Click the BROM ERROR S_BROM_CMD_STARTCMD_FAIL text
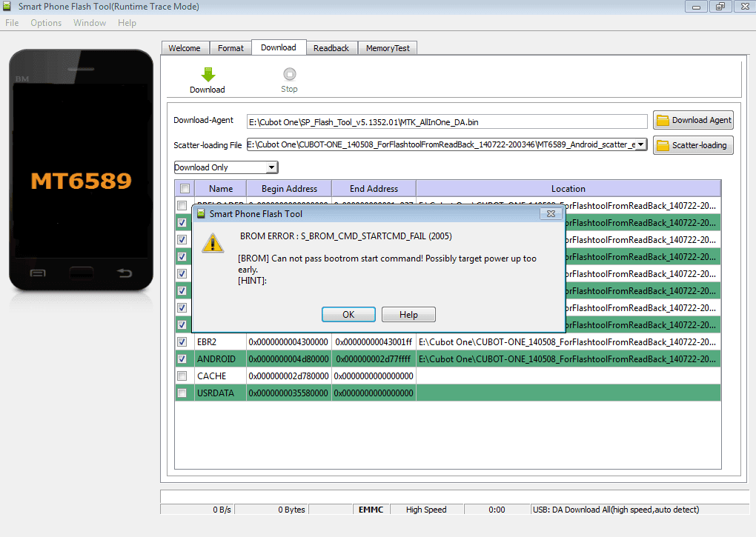Image resolution: width=756 pixels, height=537 pixels. pyautogui.click(x=346, y=236)
